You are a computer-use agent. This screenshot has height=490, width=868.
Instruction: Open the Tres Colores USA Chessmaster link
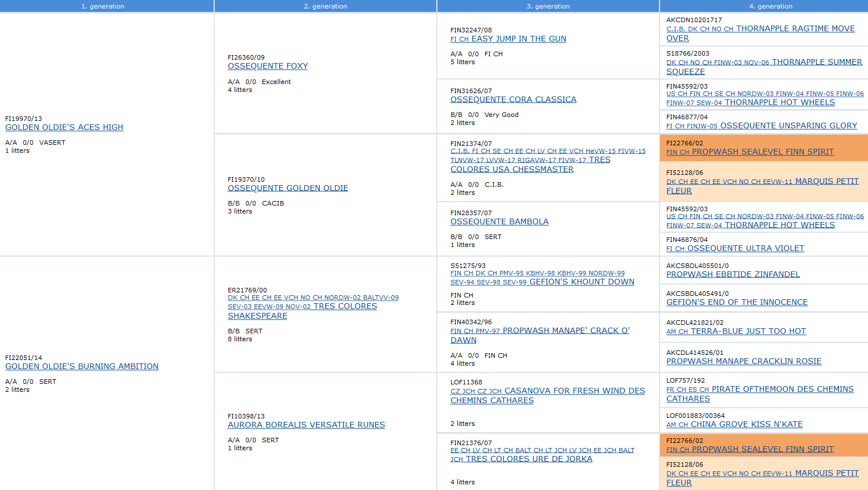(x=512, y=169)
